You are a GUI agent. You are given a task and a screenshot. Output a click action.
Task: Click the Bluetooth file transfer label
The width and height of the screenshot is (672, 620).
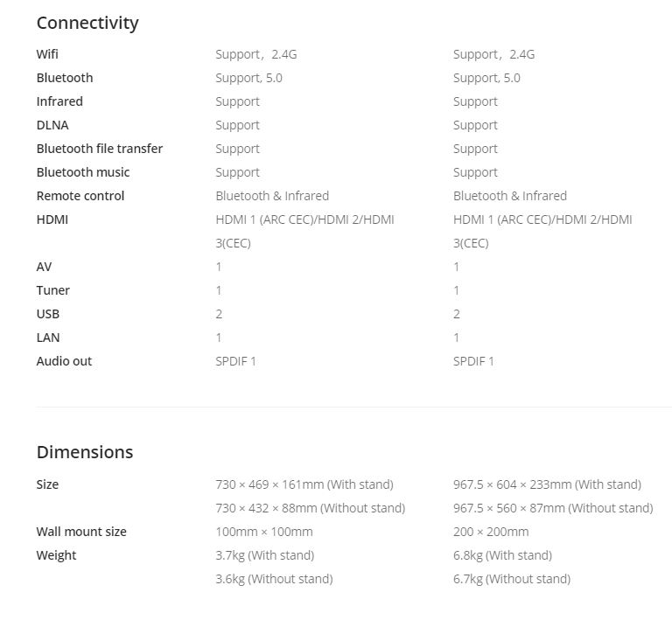100,149
